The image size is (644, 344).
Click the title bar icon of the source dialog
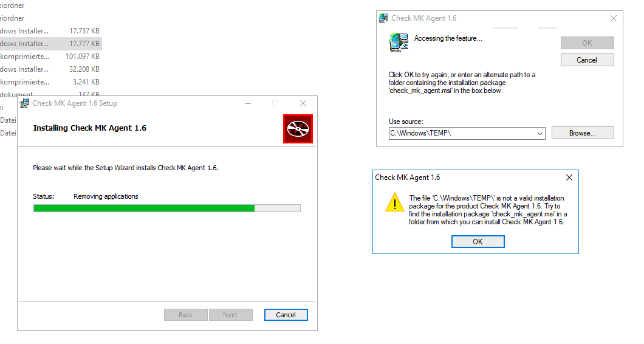tap(383, 18)
